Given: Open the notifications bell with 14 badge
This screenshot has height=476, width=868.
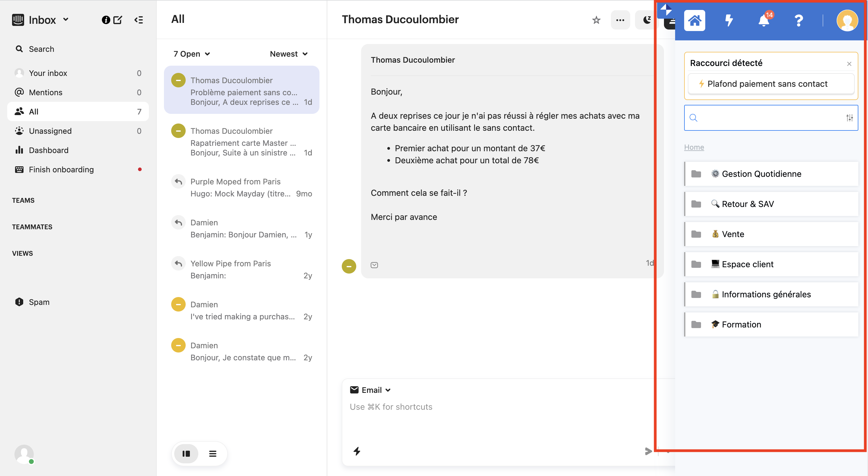Looking at the screenshot, I should [763, 20].
